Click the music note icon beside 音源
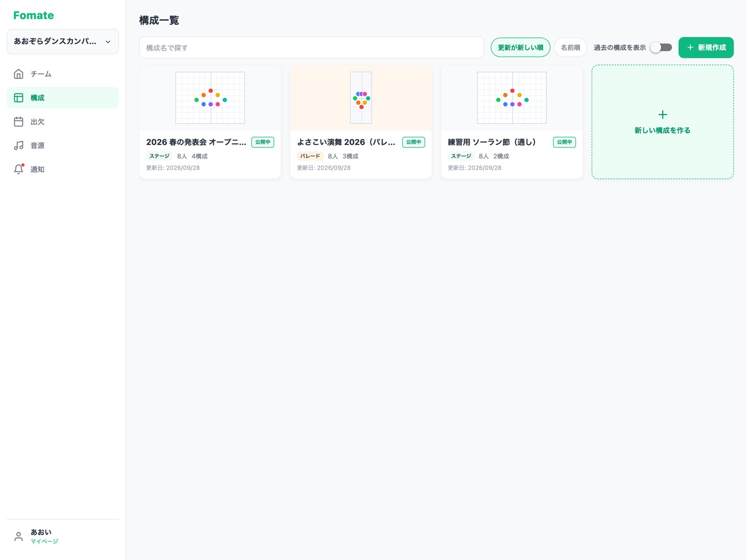747x560 pixels. 19,146
